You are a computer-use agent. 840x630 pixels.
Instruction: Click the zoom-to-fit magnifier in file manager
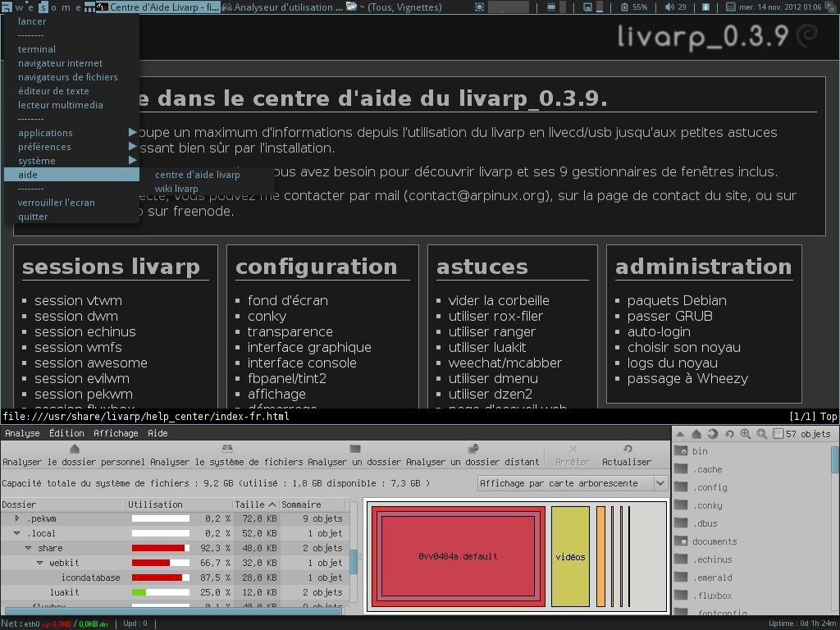(762, 434)
